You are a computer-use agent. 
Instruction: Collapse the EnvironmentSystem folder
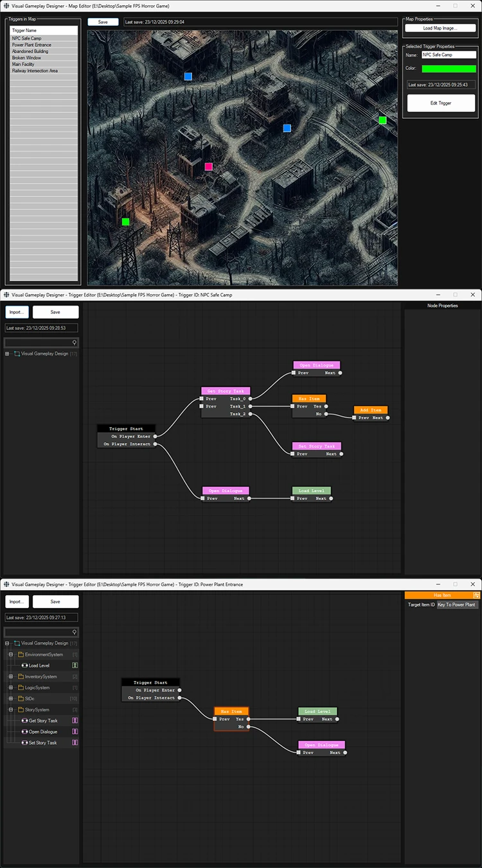11,654
